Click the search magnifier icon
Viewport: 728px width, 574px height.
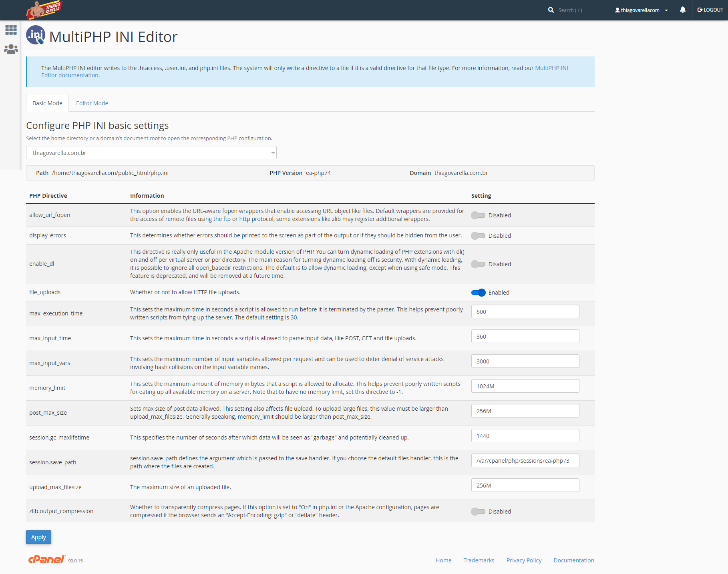click(551, 10)
